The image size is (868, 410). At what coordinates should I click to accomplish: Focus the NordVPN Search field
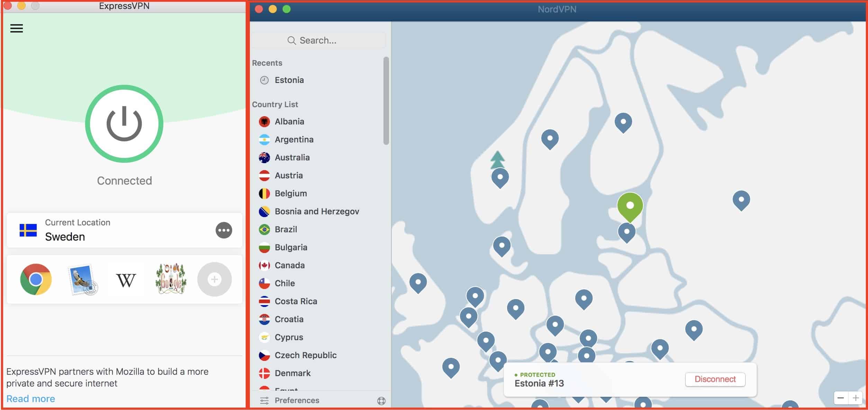point(318,40)
